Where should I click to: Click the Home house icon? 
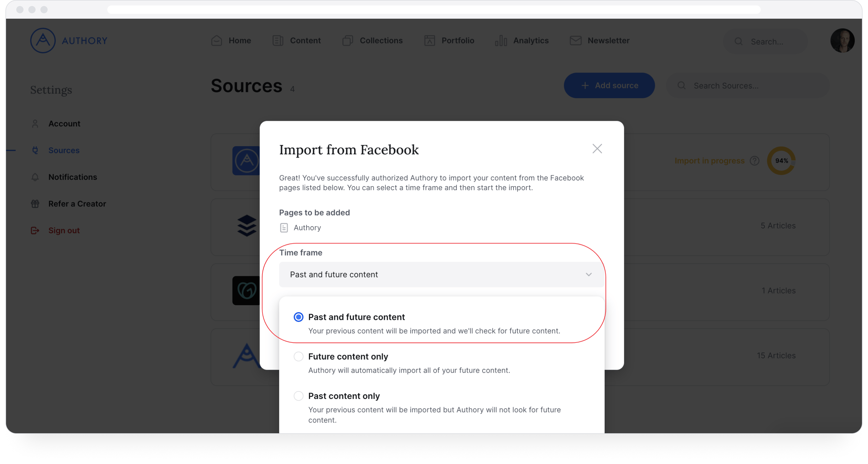pyautogui.click(x=216, y=40)
